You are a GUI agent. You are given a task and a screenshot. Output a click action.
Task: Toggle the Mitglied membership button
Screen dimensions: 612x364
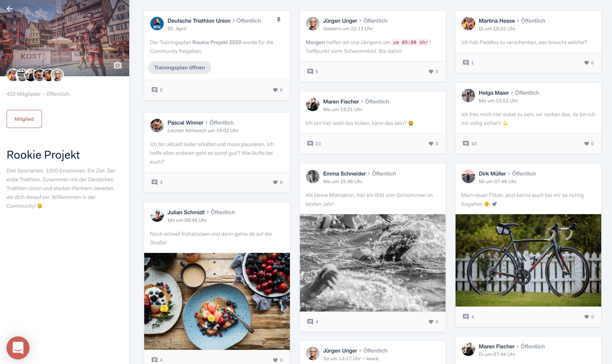24,119
